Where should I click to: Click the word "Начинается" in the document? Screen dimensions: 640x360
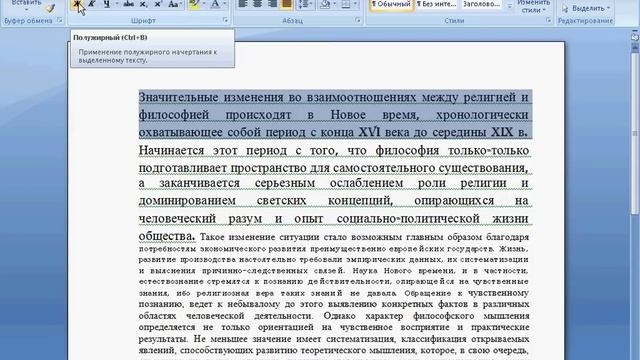point(171,150)
